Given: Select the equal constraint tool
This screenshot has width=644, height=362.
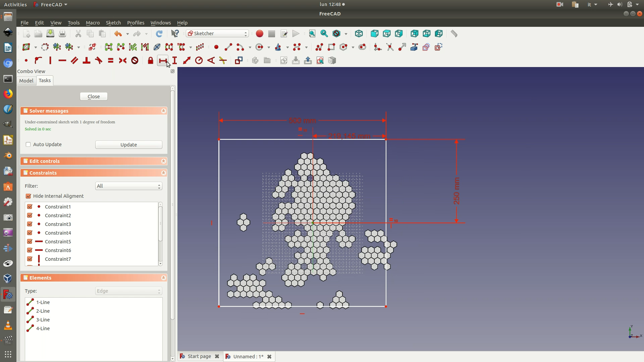Looking at the screenshot, I should (x=111, y=61).
